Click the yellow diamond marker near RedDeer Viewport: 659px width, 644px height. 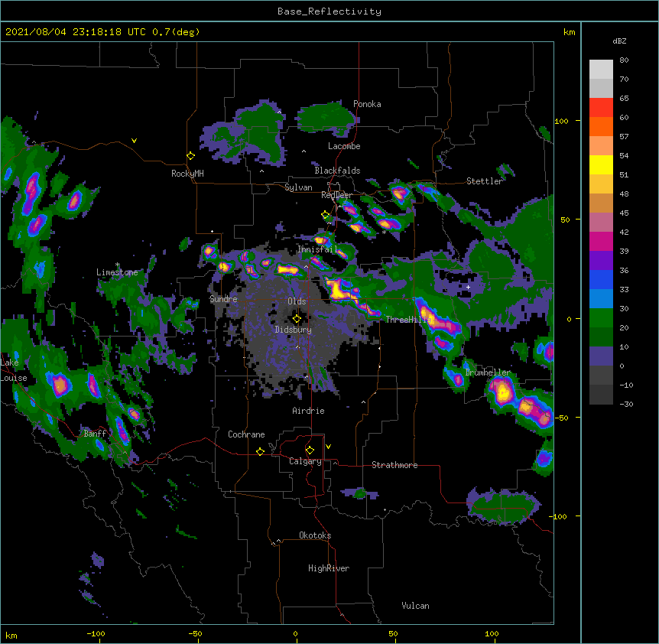(325, 215)
